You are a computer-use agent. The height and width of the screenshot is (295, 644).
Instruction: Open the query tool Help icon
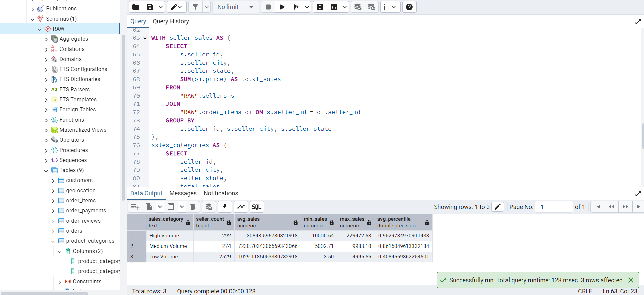pos(409,7)
